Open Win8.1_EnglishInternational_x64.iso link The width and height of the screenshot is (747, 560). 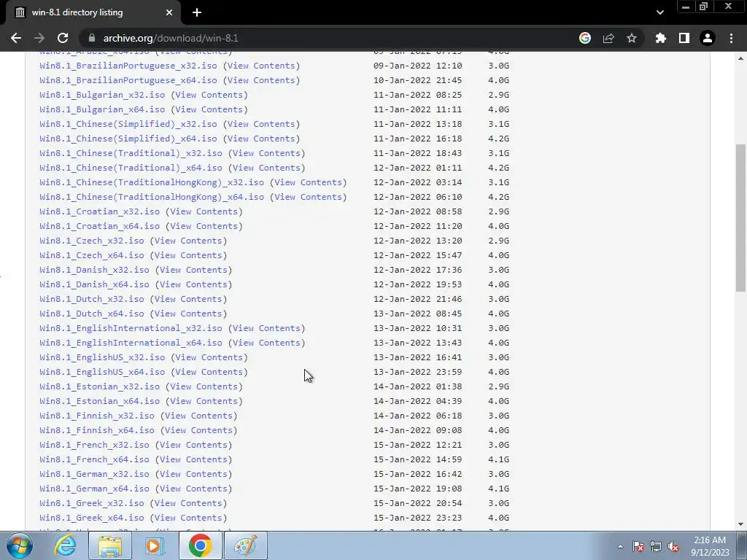[x=131, y=343]
